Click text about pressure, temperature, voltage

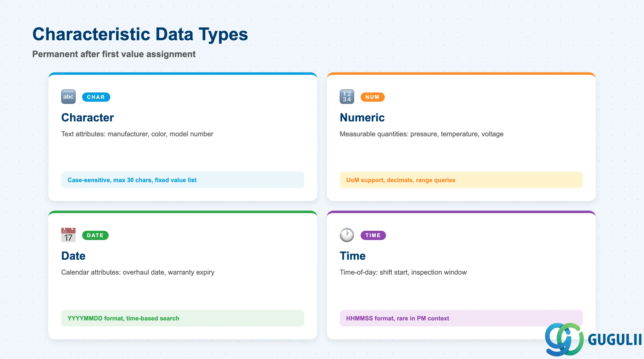pyautogui.click(x=421, y=134)
